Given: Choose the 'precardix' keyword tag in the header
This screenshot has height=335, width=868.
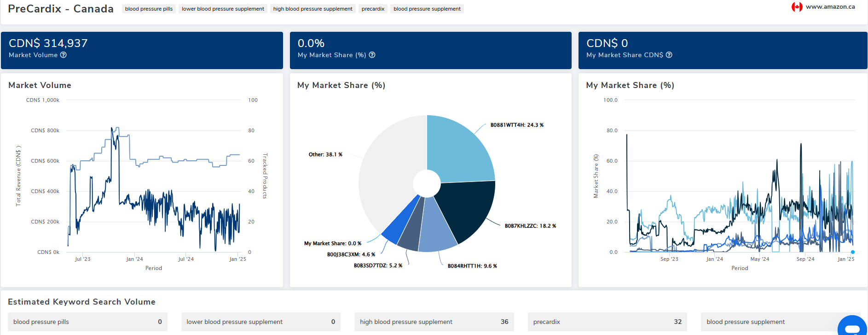Looking at the screenshot, I should point(373,9).
